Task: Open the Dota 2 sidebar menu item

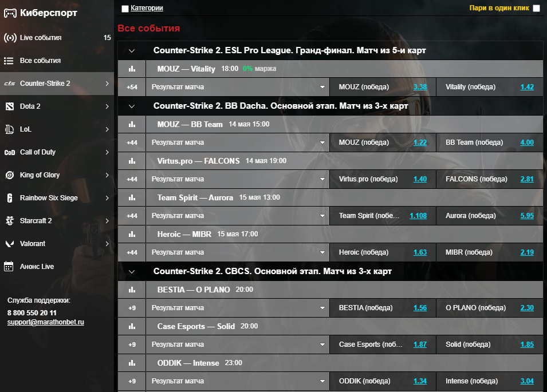Action: point(57,106)
